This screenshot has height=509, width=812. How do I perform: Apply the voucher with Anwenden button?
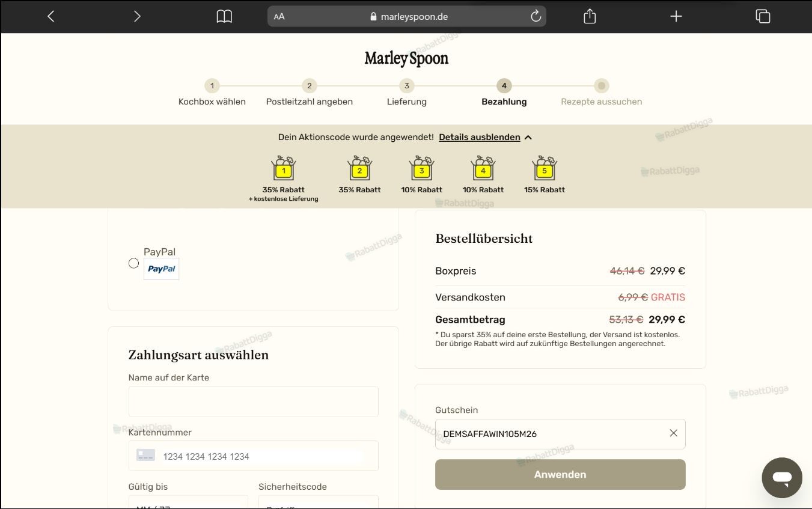pyautogui.click(x=560, y=474)
